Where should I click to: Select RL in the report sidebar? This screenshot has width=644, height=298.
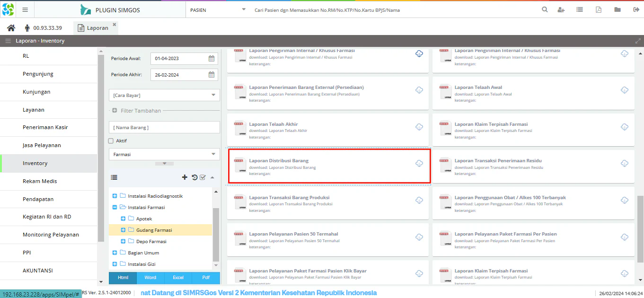coord(49,56)
